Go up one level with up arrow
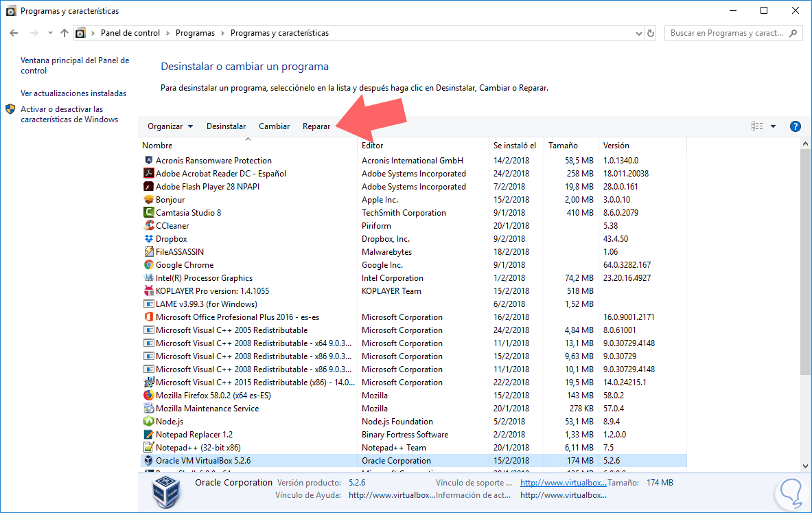This screenshot has height=513, width=812. click(x=65, y=33)
